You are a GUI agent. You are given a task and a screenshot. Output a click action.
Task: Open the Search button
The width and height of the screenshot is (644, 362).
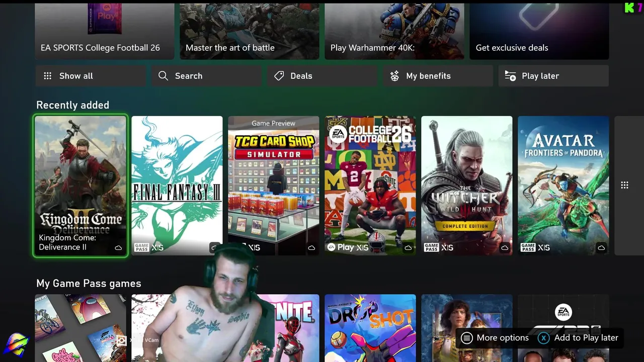click(x=206, y=76)
